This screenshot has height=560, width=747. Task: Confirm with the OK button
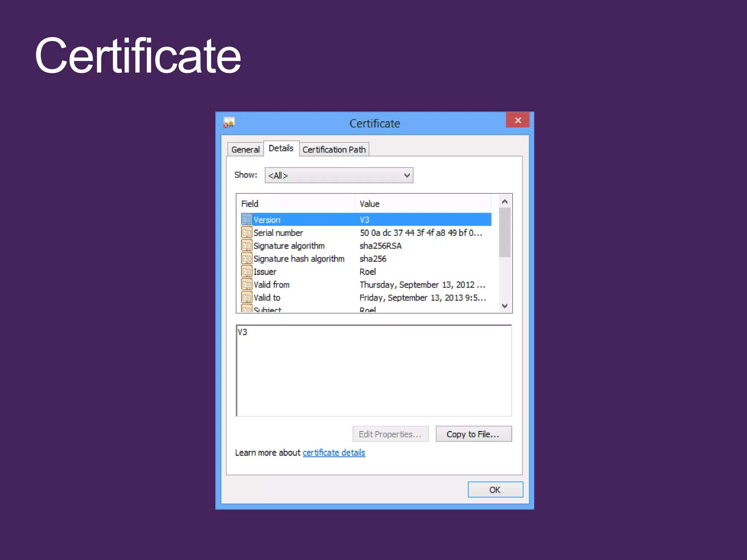tap(495, 490)
